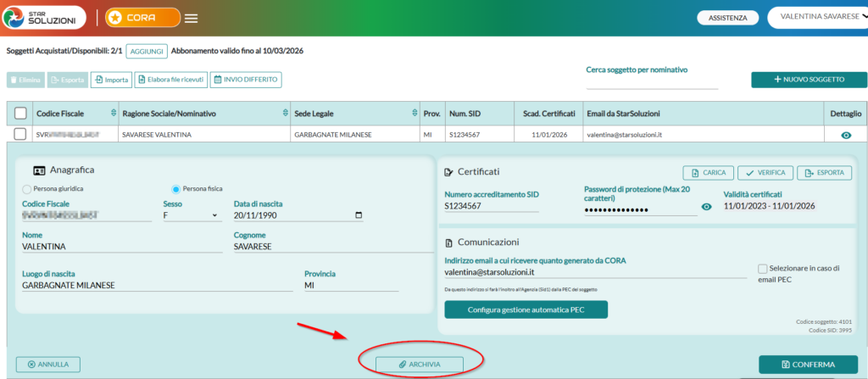Click the Numero accreditamento SID field
The image size is (868, 379).
coord(492,206)
